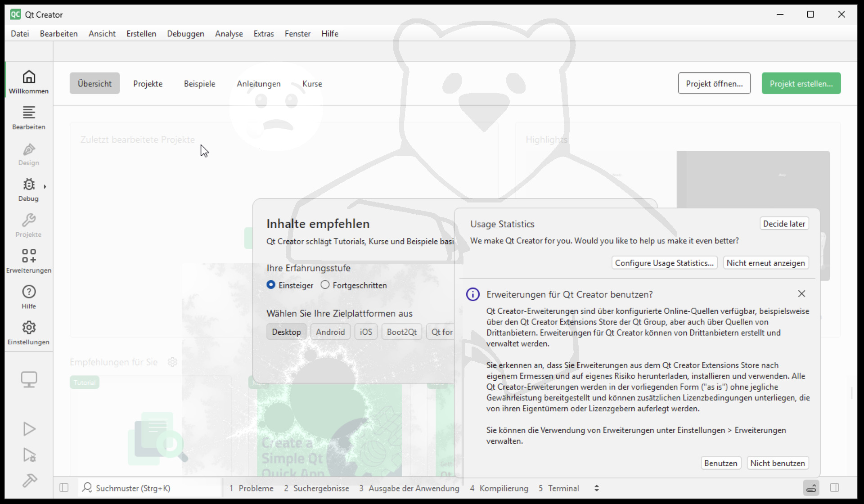Close the Erweiterungen info message
The width and height of the screenshot is (864, 504).
click(801, 294)
